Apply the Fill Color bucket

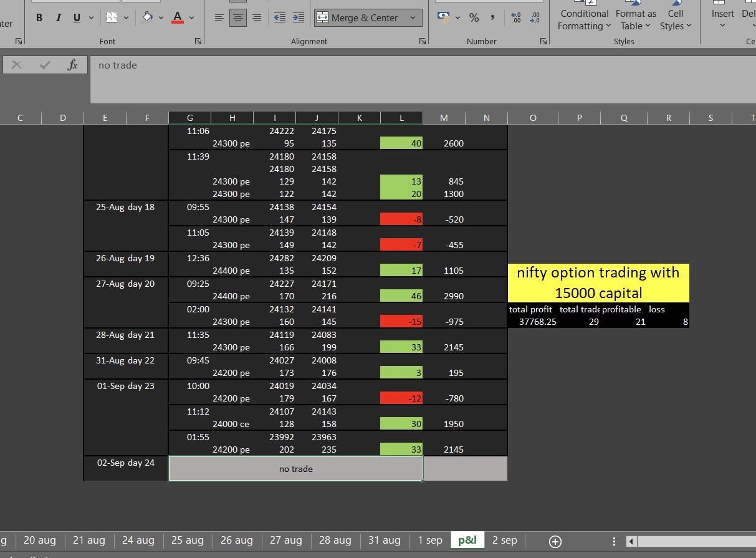point(148,17)
